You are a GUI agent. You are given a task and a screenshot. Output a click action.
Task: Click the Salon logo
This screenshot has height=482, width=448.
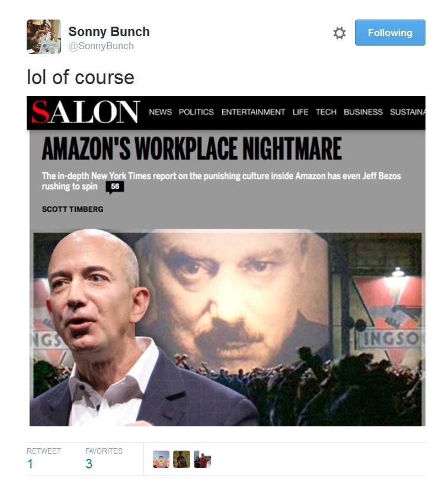(86, 112)
